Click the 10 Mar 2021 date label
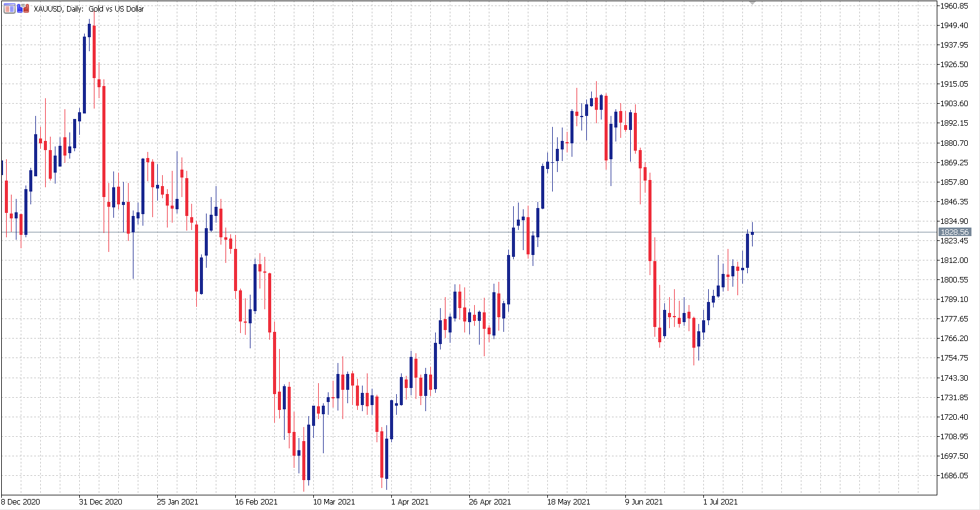The height and width of the screenshot is (510, 980). [334, 502]
